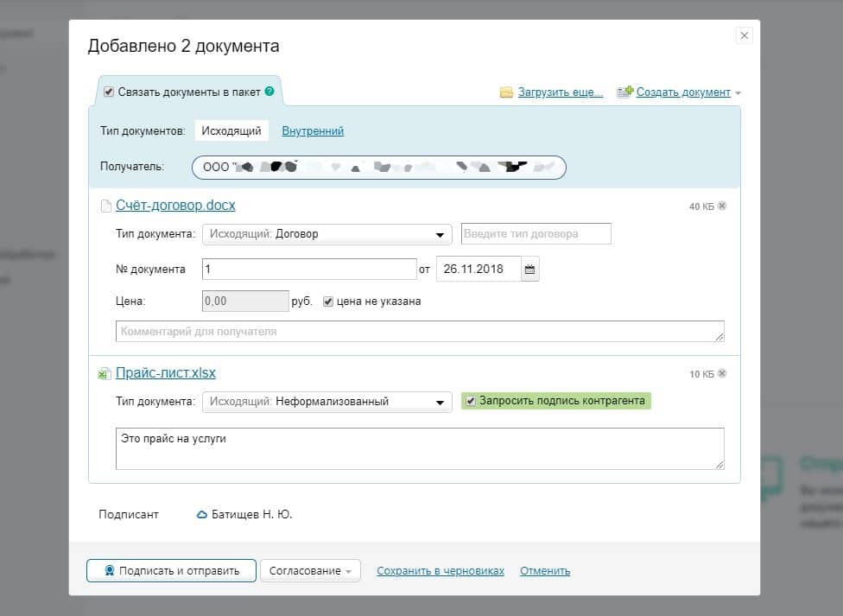Expand the Согласование dropdown button
This screenshot has width=843, height=616.
(x=310, y=571)
